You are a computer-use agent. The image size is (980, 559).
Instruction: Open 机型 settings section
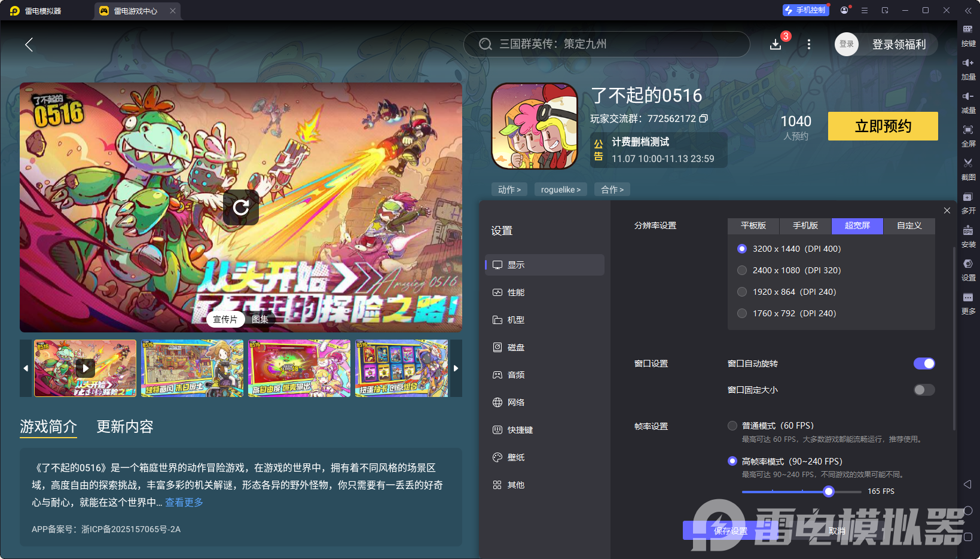(x=545, y=320)
